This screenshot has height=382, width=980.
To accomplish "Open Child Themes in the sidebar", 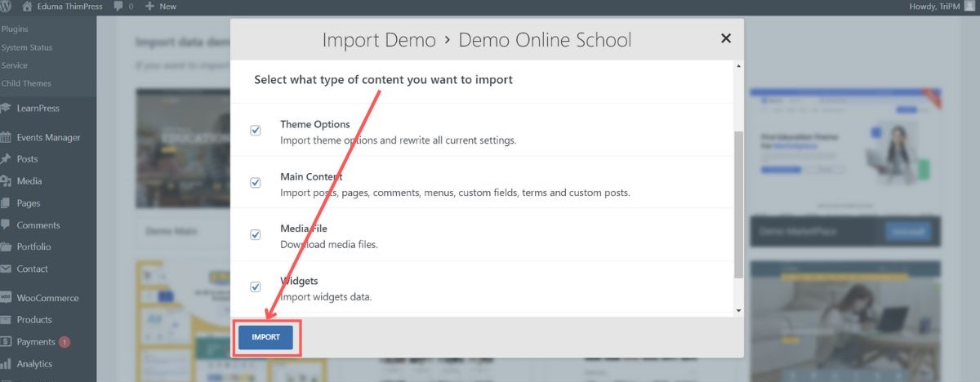I will pos(26,83).
